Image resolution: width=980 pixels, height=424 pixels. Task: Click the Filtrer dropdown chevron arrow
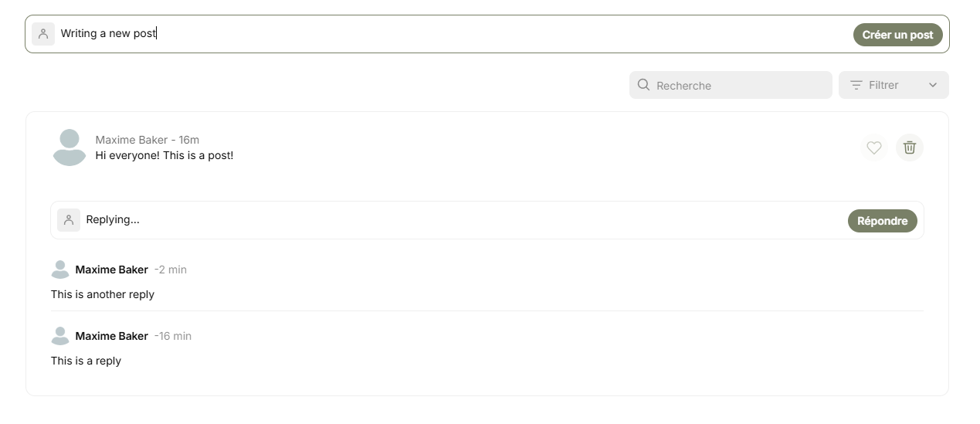click(x=933, y=85)
